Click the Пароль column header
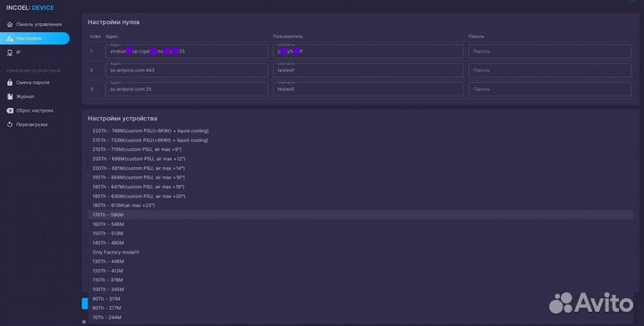 click(476, 37)
